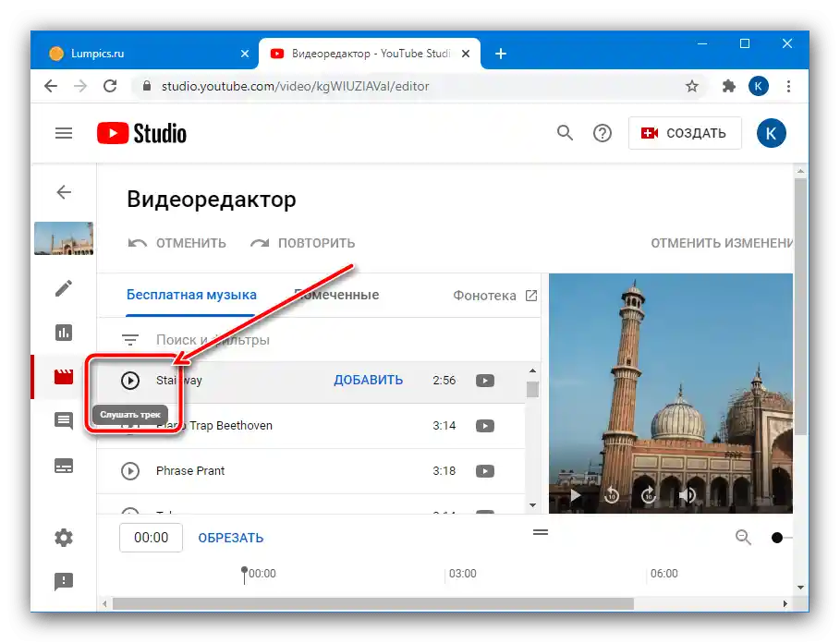Viewport: 840px width, 643px height.
Task: Click ДОБАВИТЬ for Stairway track
Action: 368,380
